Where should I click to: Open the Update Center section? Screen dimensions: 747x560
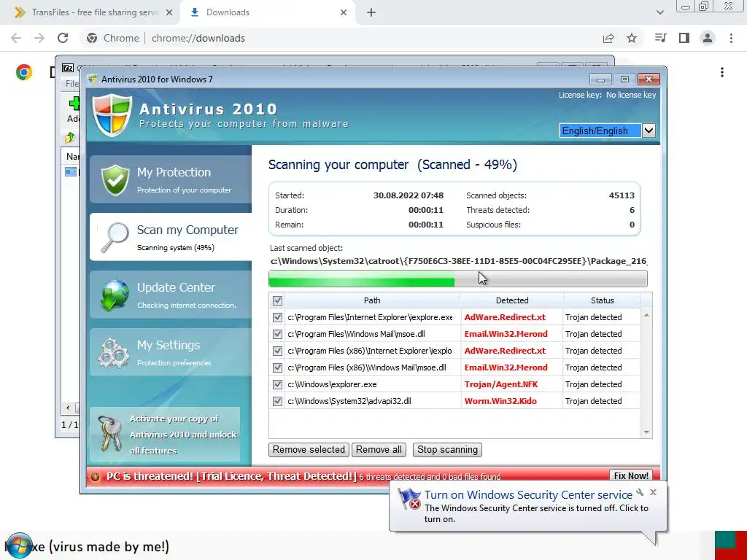pyautogui.click(x=171, y=295)
